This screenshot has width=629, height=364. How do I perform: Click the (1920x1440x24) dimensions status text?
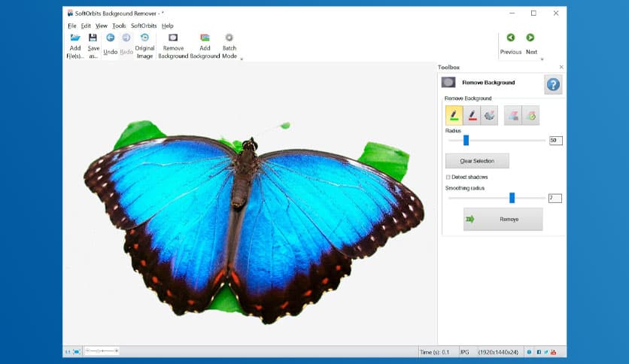tap(498, 353)
